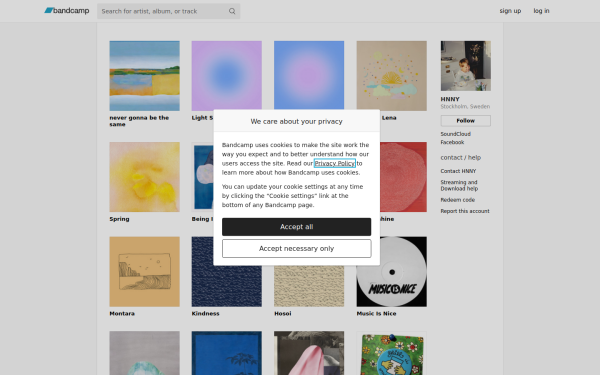
Task: Click the Spring album title
Action: coord(119,219)
